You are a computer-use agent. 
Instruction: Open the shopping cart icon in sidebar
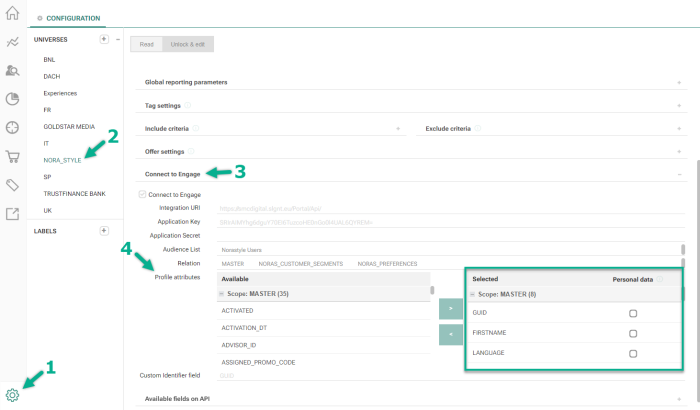(13, 156)
